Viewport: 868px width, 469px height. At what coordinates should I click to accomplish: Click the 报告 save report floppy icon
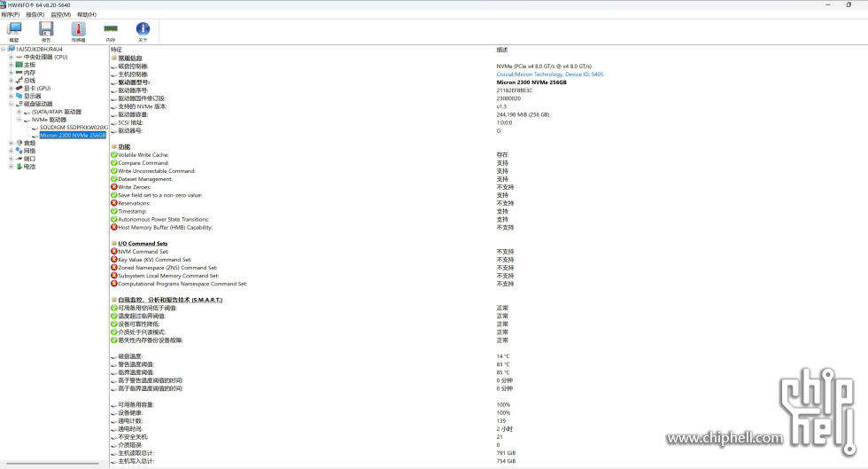point(46,32)
